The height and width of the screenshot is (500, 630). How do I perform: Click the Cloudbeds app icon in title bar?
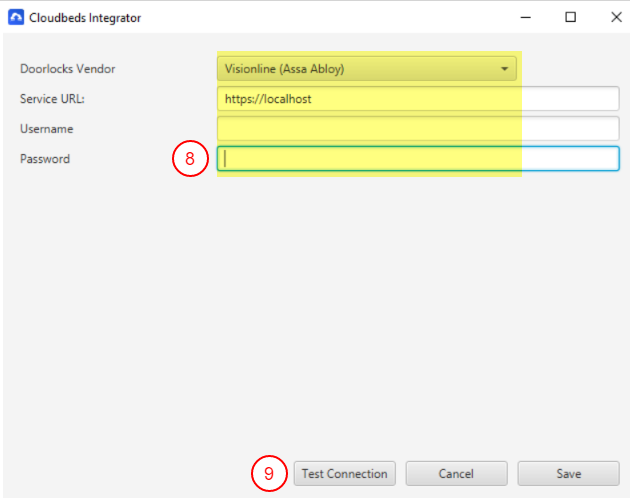(16, 17)
